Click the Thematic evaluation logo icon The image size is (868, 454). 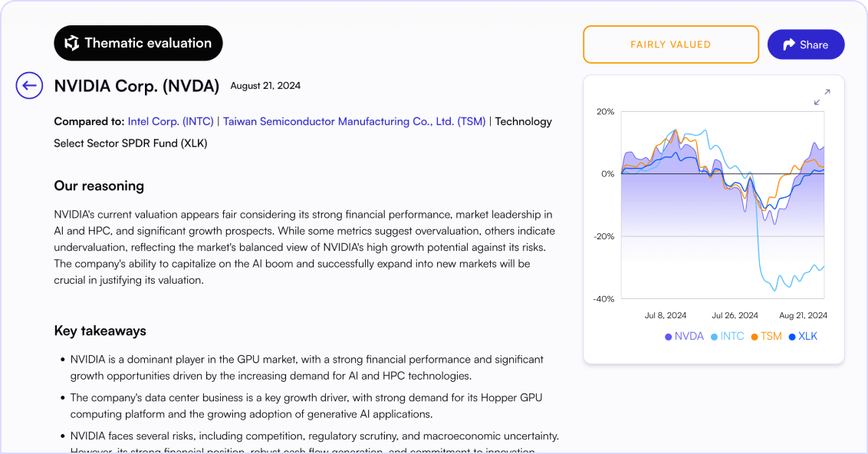pyautogui.click(x=72, y=43)
